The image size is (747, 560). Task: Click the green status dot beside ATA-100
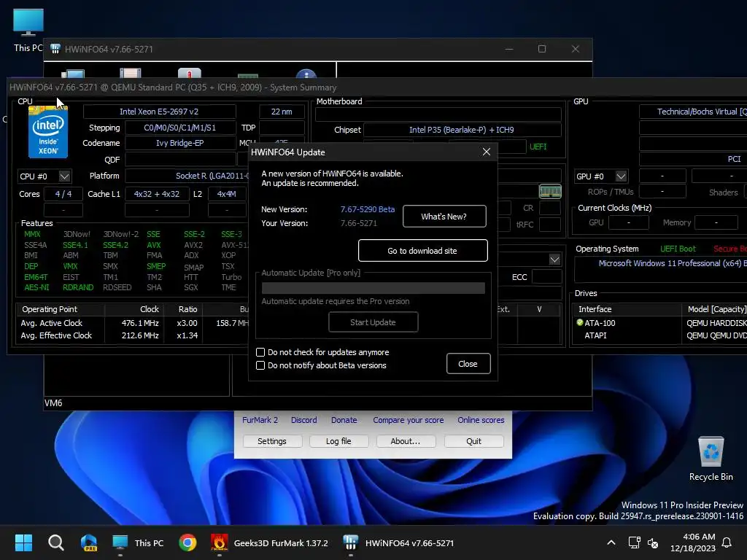coord(579,322)
